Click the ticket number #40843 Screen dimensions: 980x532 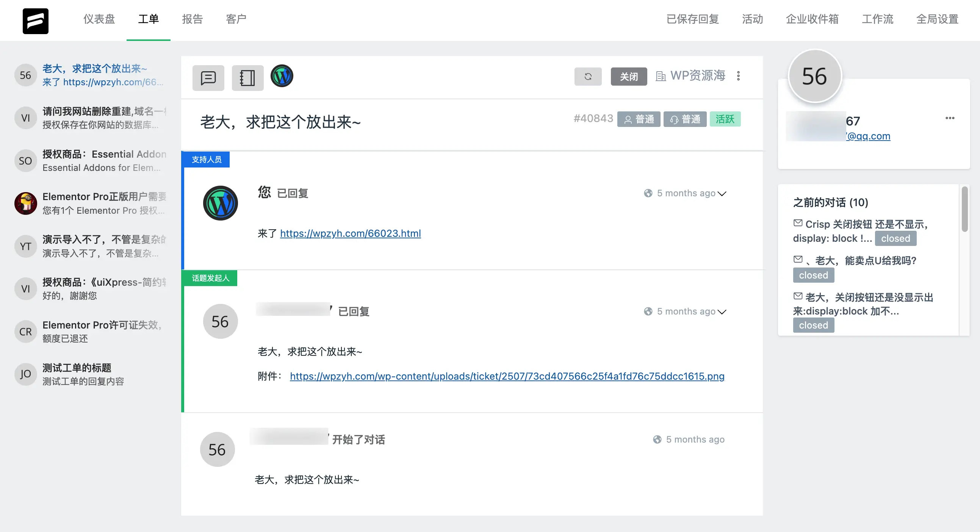(x=593, y=118)
